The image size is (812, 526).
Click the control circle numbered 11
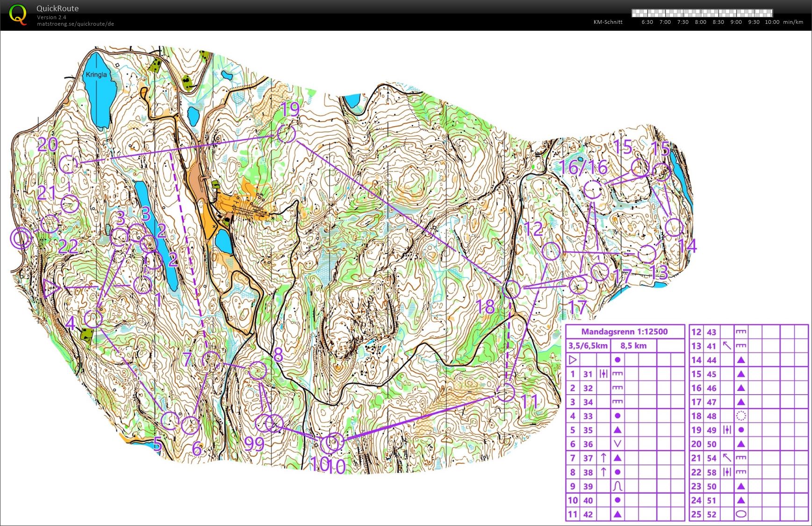506,392
